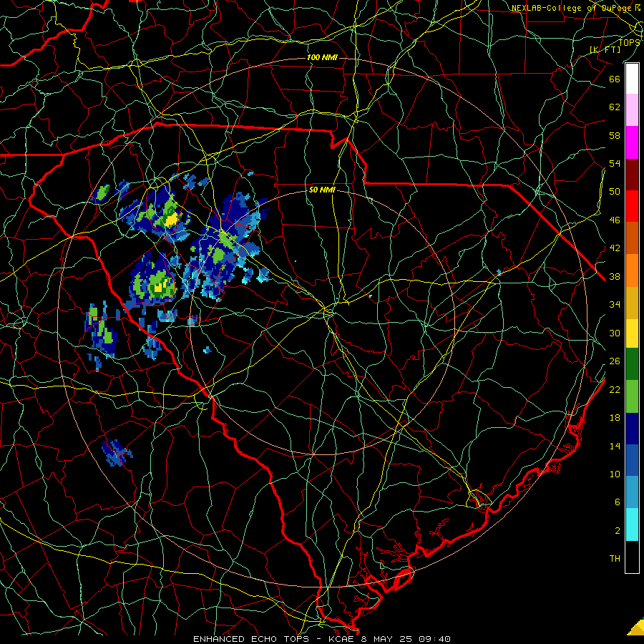Click the legend value '54'
The height and width of the screenshot is (644, 644).
pos(615,163)
